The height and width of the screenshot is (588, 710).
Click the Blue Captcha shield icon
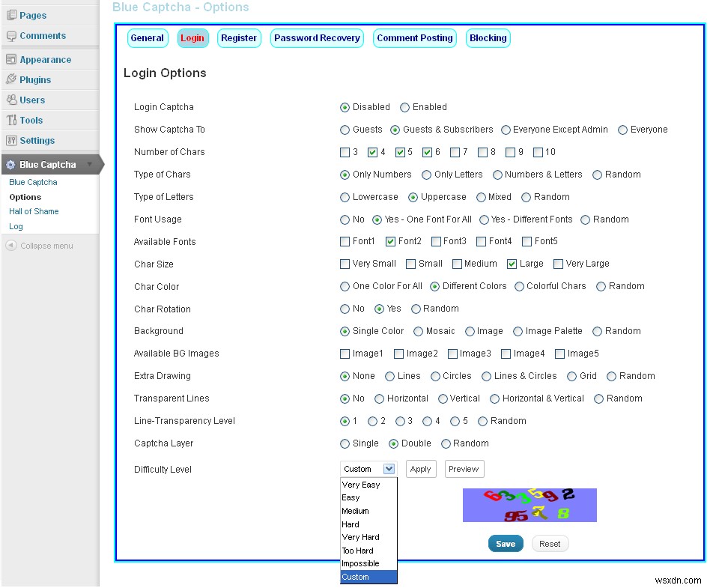[x=10, y=164]
